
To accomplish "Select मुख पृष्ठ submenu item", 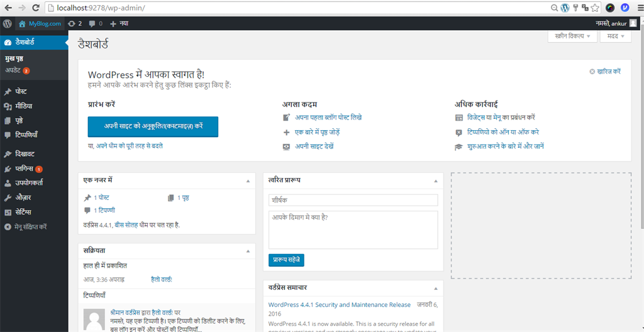I will pos(14,58).
